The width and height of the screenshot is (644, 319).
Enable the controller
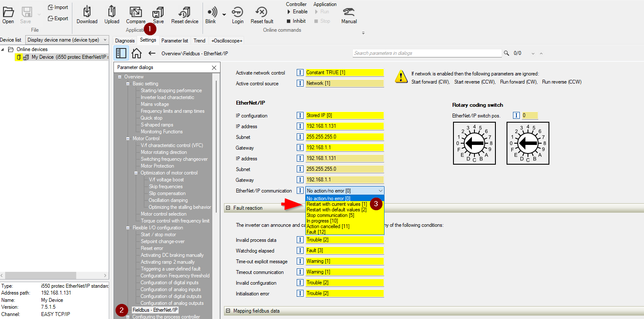(x=297, y=12)
